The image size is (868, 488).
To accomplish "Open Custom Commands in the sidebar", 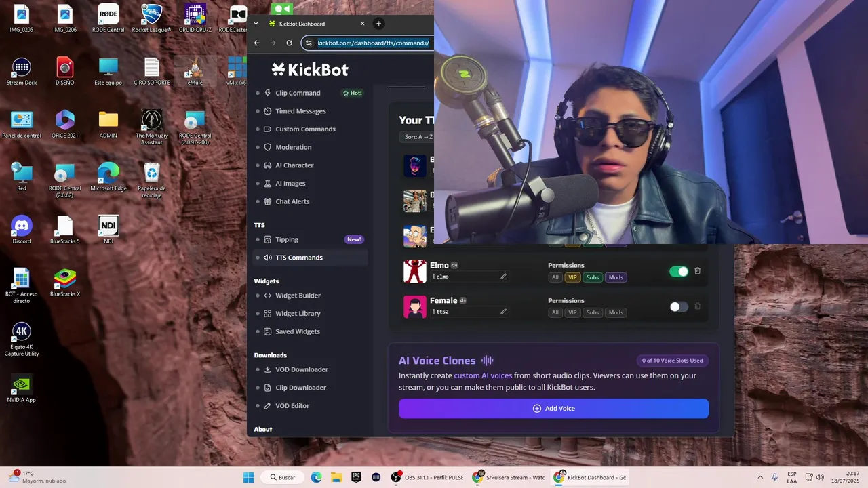I will (x=305, y=129).
